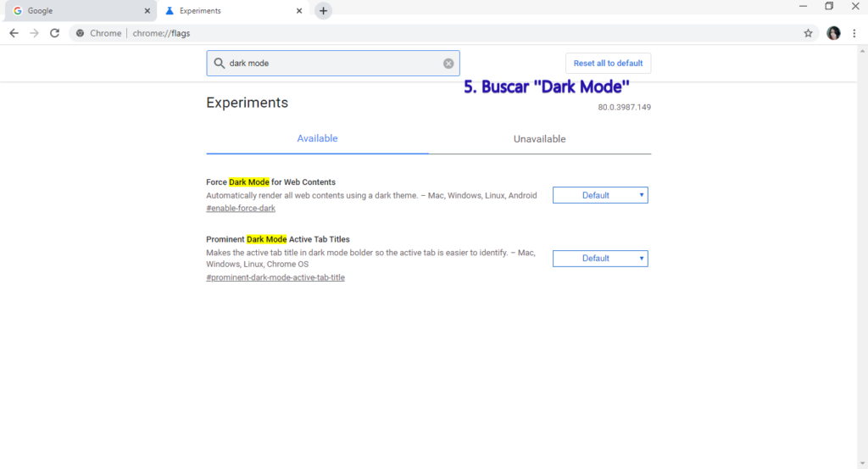The width and height of the screenshot is (868, 469).
Task: Bookmark this page with the star icon
Action: (x=808, y=33)
